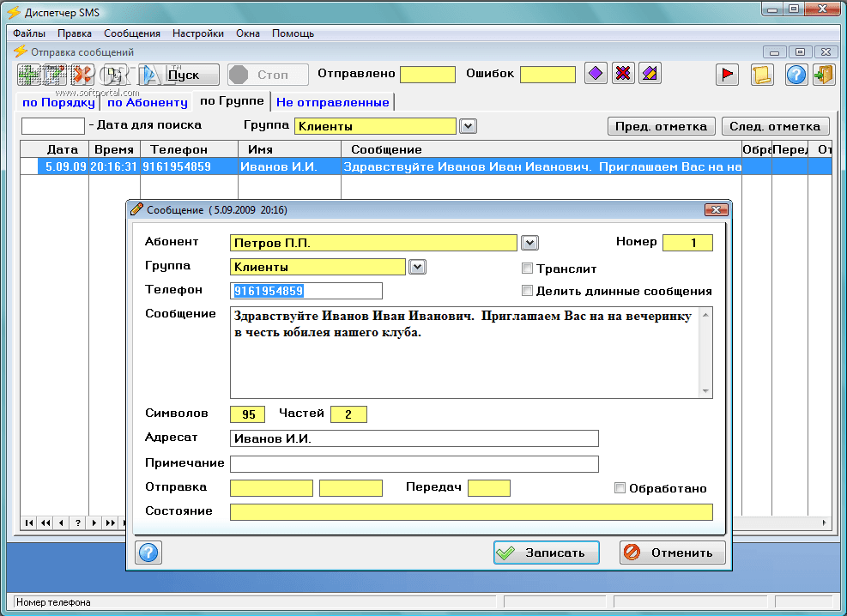Click the question mark navigator button

(78, 522)
